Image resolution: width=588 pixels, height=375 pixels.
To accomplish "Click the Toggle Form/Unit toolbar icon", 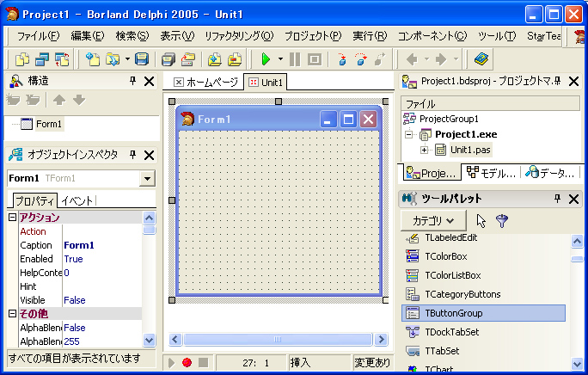I will point(62,59).
